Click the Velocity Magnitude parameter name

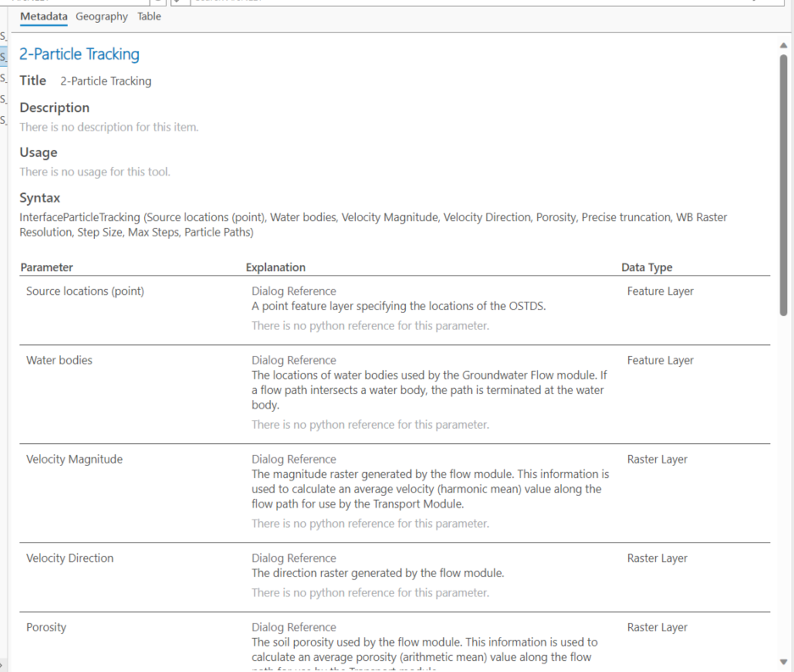tap(75, 459)
